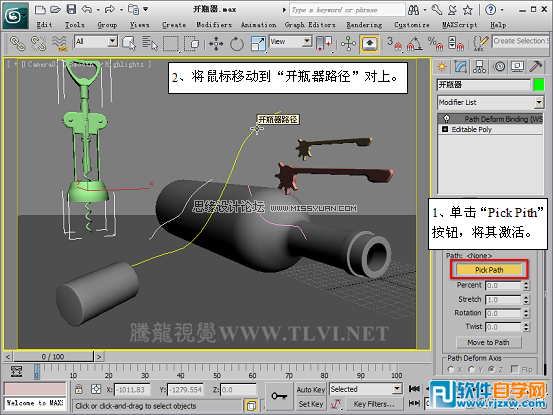Open a file with the Open folder icon
Viewport: 553px width, 415px height.
pyautogui.click(x=55, y=10)
